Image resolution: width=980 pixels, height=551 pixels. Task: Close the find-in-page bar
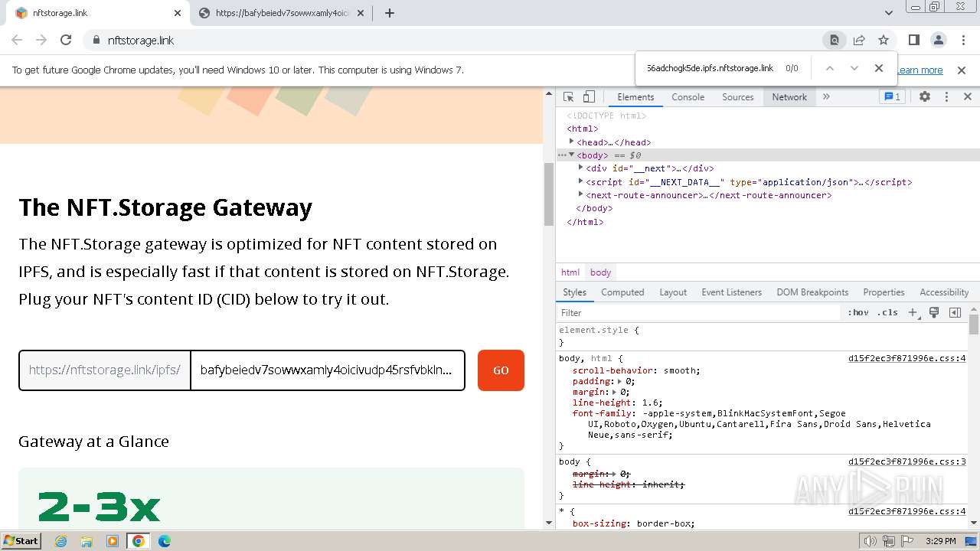(879, 68)
